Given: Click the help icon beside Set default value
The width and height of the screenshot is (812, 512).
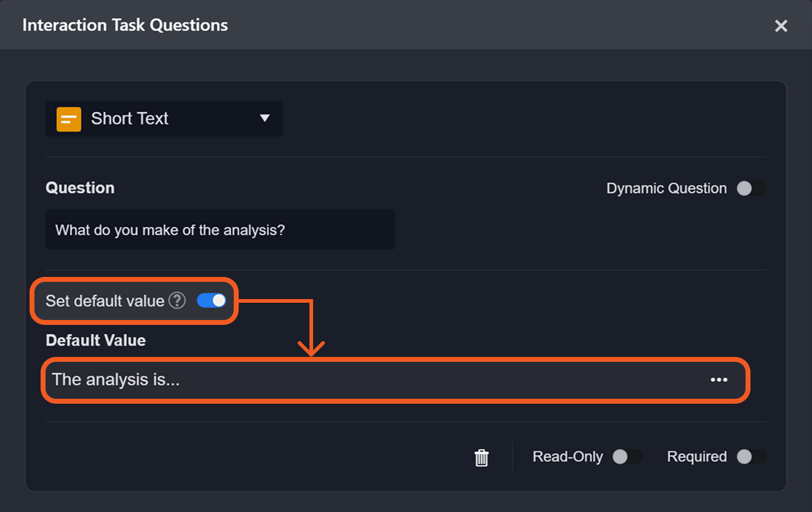Looking at the screenshot, I should (177, 300).
